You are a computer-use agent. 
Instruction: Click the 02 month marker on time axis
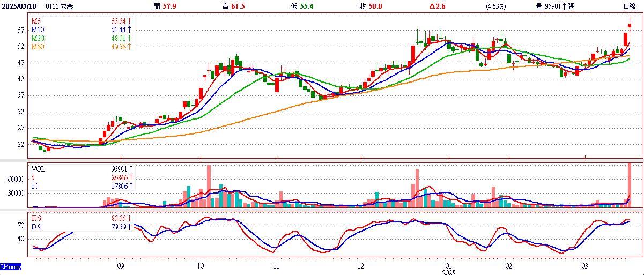click(508, 266)
